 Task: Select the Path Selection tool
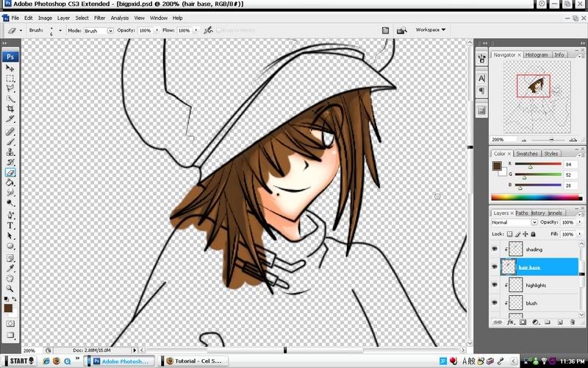(10, 236)
